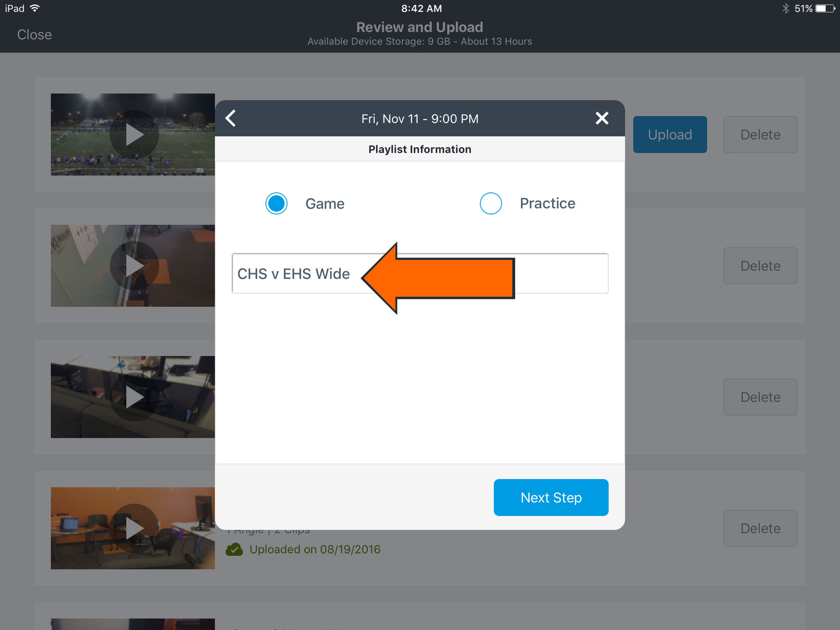Screen dimensions: 840x630
Task: Close the Review and Upload screen
Action: point(34,34)
